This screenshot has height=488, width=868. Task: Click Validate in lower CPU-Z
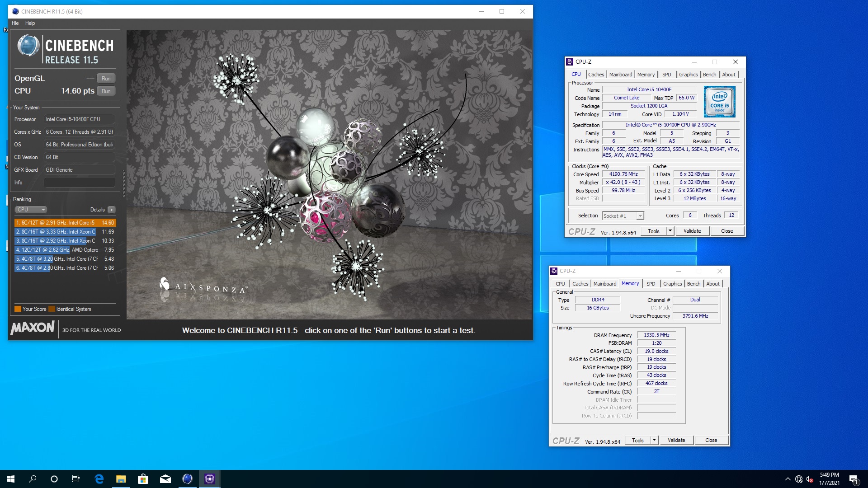click(x=676, y=440)
